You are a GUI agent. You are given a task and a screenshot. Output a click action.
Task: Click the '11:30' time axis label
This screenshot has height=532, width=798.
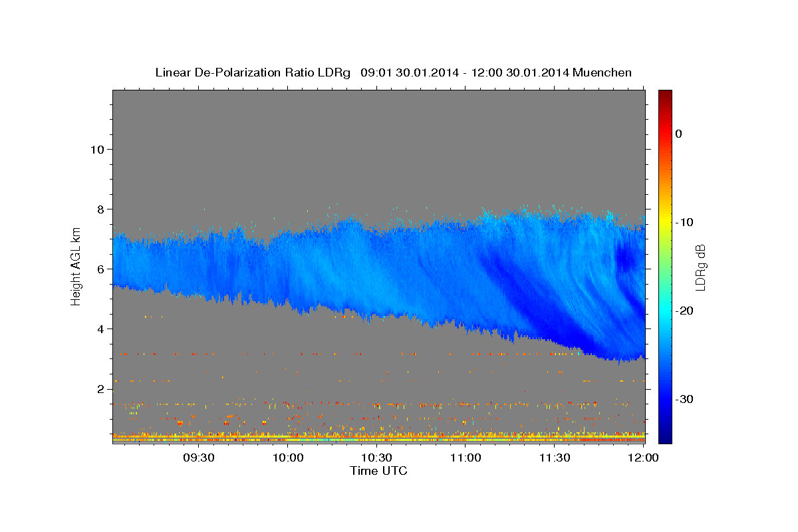point(555,458)
